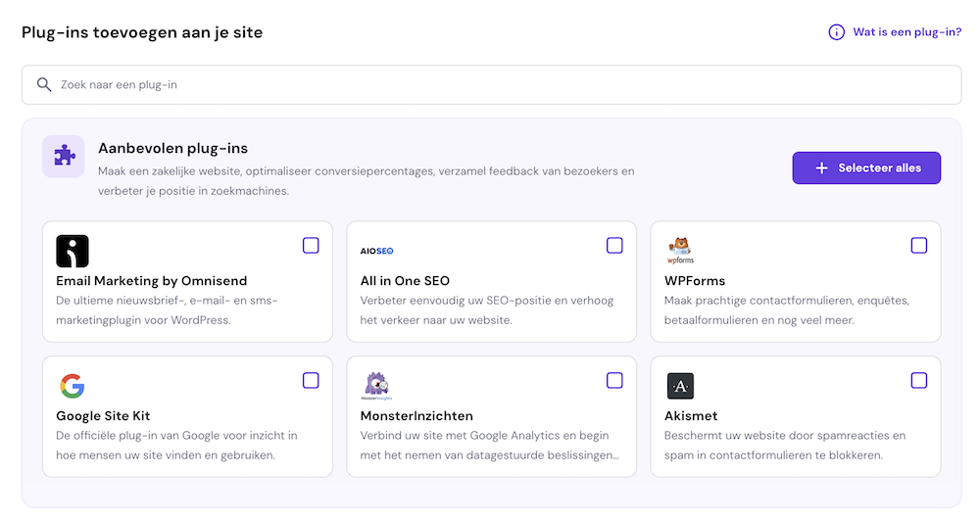Click the purple puzzle piece icon
Viewport: 980px width, 522px height.
coord(64,156)
